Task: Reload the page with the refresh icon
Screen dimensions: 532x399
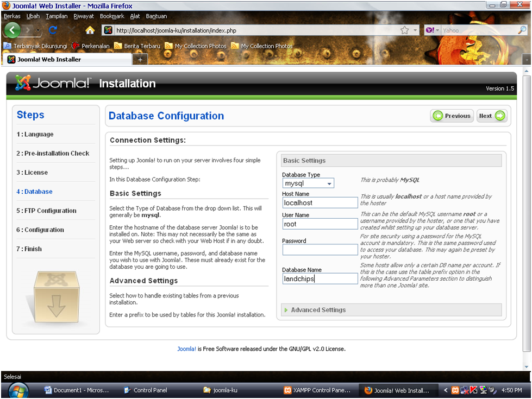Action: [x=53, y=30]
